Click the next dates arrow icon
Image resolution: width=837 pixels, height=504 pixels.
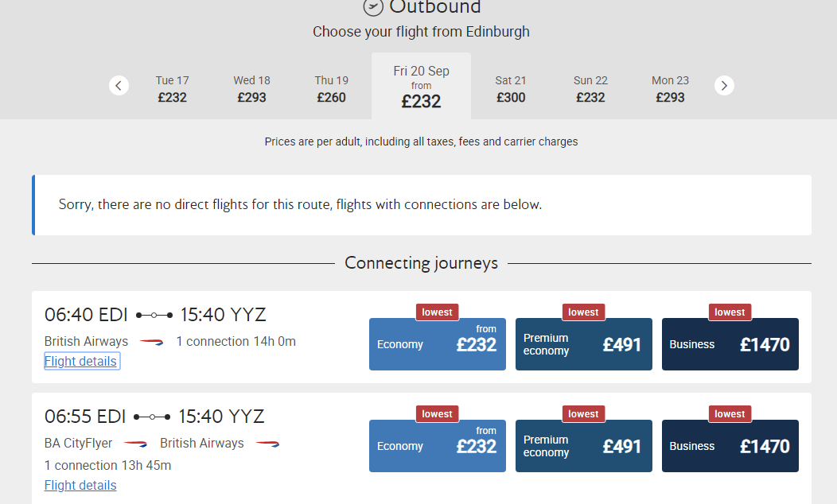click(724, 85)
